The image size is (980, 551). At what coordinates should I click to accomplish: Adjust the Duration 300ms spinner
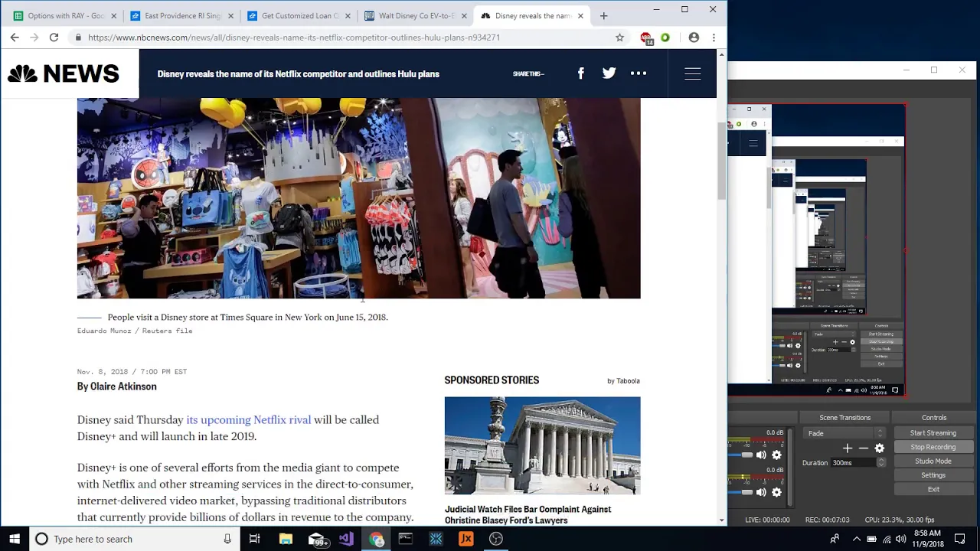coord(880,462)
